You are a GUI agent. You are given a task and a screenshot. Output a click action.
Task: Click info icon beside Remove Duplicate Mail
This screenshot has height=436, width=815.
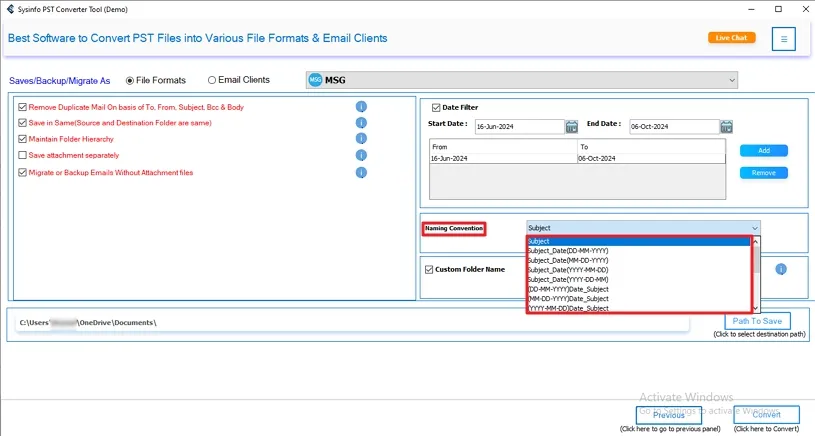[361, 107]
